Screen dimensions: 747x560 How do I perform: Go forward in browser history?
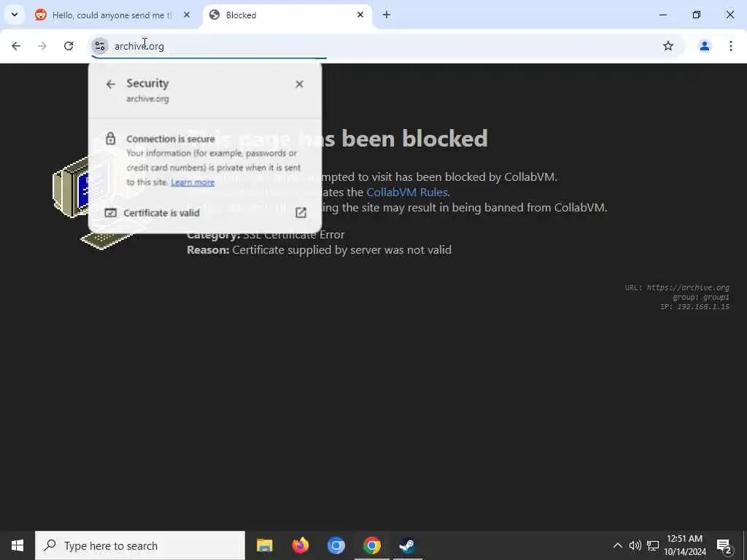pyautogui.click(x=42, y=46)
